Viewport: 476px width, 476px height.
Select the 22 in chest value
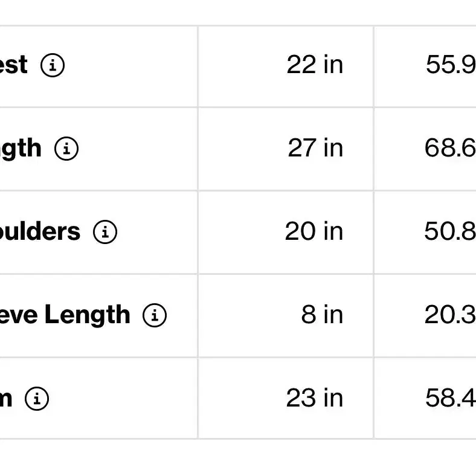point(315,65)
